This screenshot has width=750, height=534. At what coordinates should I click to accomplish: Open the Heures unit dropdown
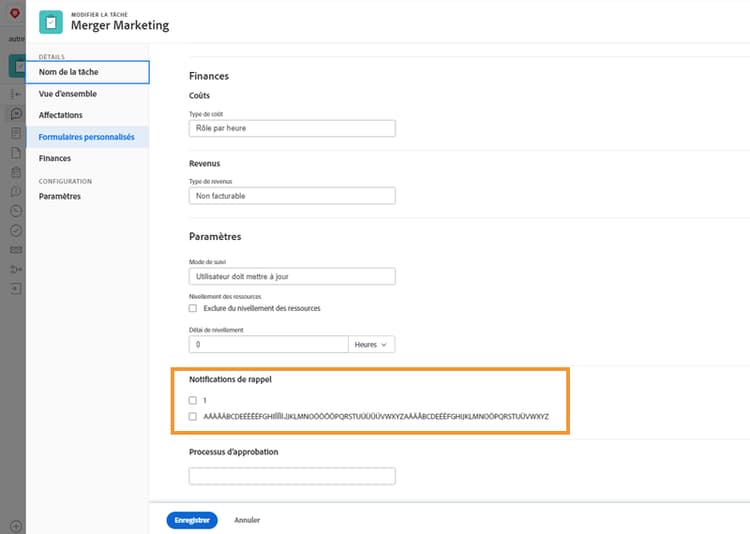[372, 345]
